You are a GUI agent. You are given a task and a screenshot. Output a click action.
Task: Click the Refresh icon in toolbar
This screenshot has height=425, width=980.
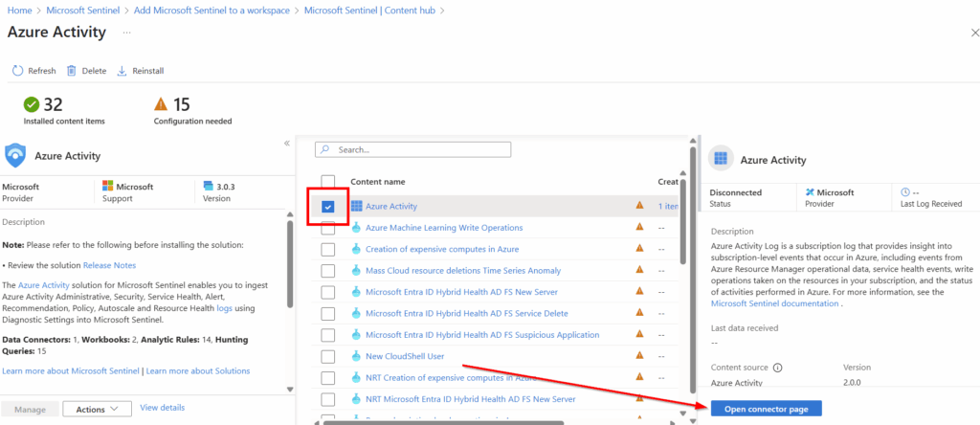pyautogui.click(x=17, y=71)
